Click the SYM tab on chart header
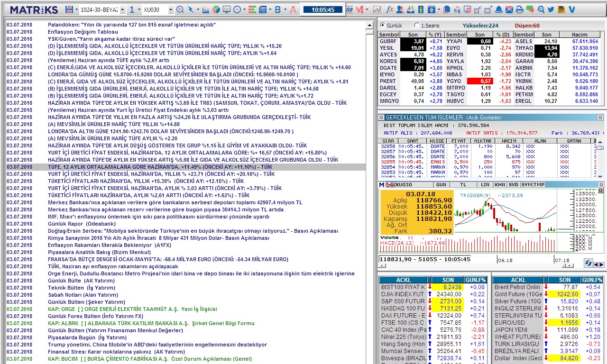The width and height of the screenshot is (607, 364). pos(526,184)
